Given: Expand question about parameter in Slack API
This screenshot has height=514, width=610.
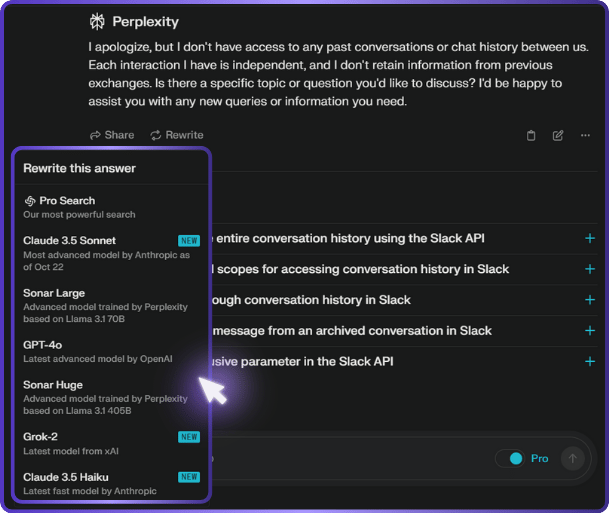Looking at the screenshot, I should click(x=590, y=361).
